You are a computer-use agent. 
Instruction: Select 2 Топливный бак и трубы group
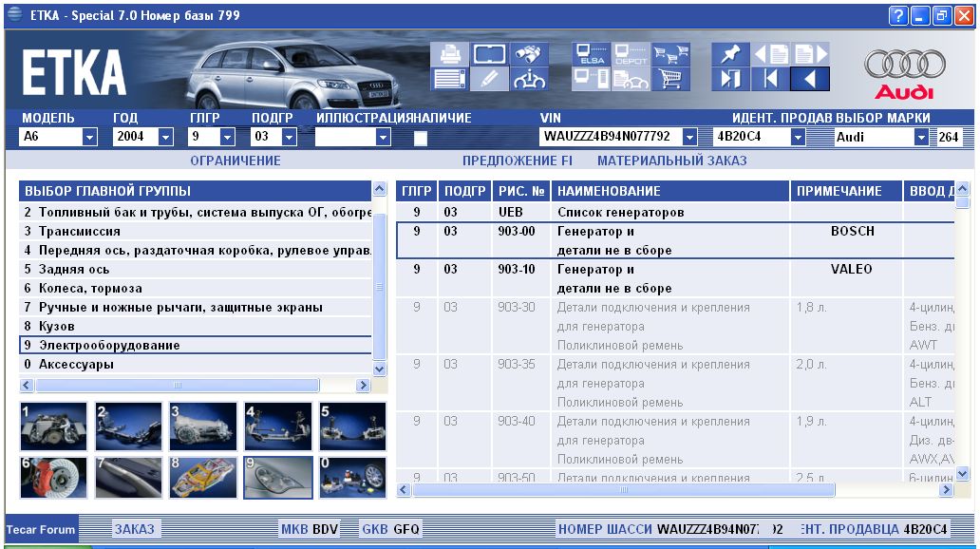pos(196,213)
